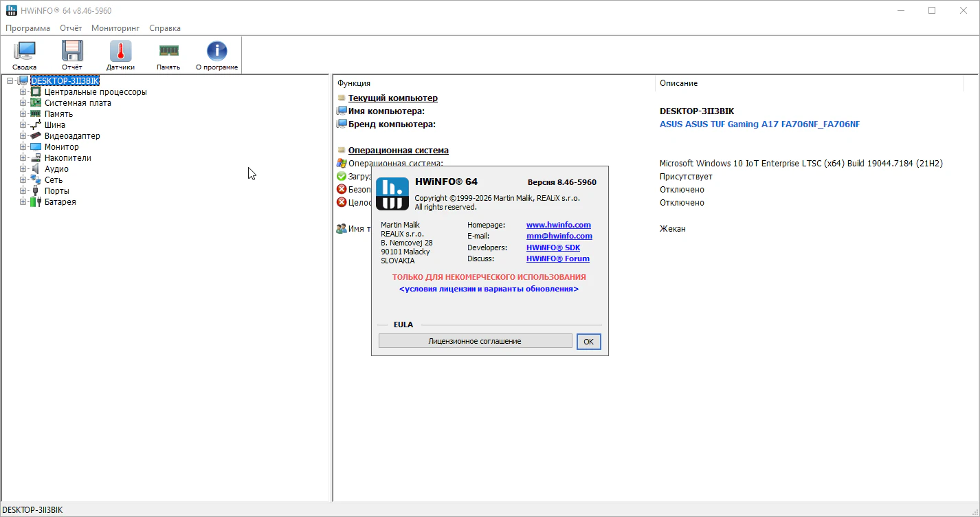980x517 pixels.
Task: Open the Справка menu
Action: tap(165, 28)
